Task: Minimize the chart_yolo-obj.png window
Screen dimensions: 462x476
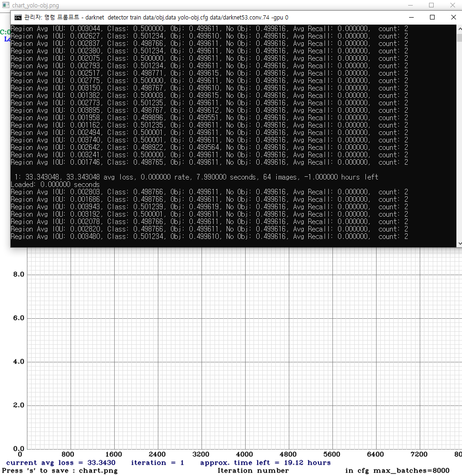Action: tap(410, 5)
